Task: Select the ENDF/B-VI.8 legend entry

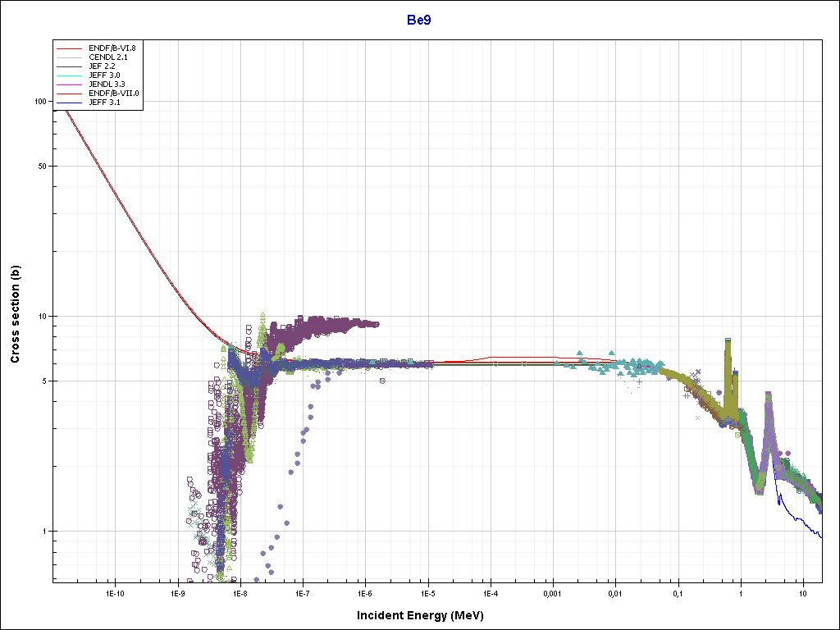Action: [x=112, y=48]
